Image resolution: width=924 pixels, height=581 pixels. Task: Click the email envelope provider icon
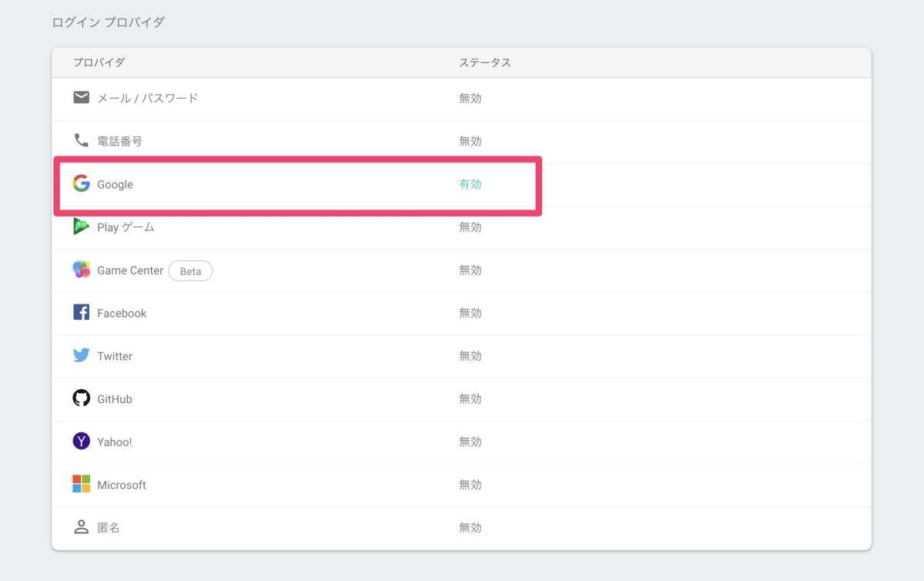[x=81, y=97]
